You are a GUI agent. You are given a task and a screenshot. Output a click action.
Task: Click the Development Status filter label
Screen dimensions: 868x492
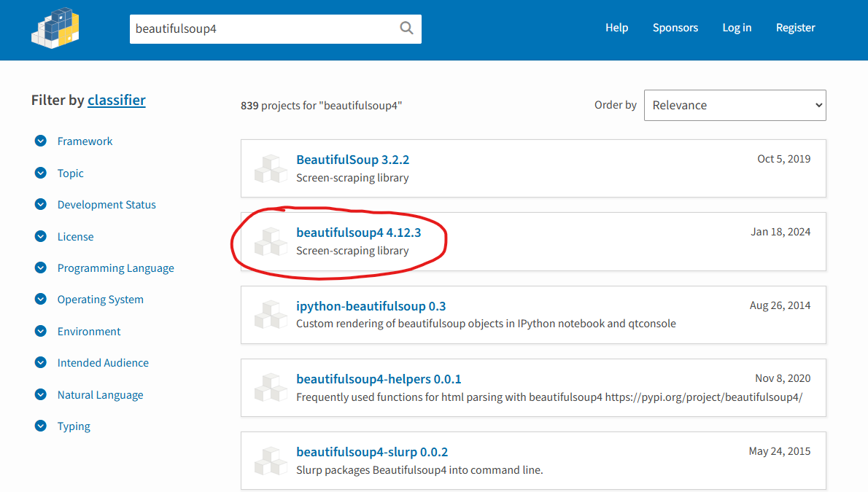click(x=106, y=205)
